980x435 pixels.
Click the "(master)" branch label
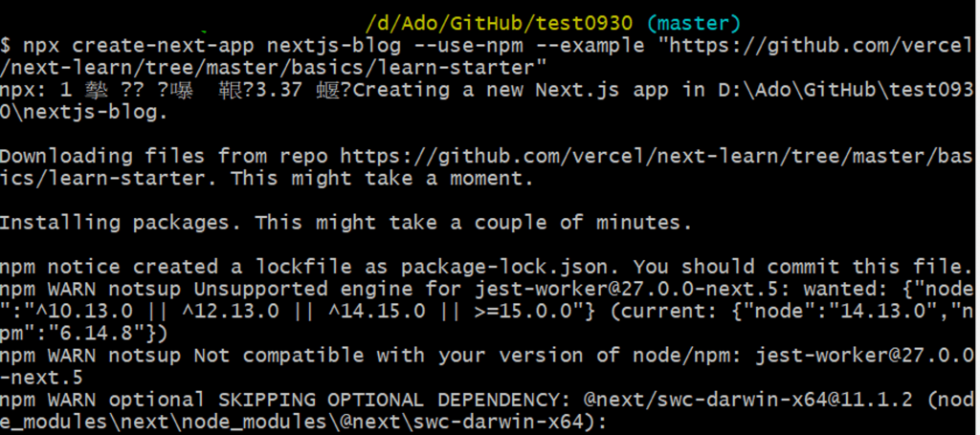click(694, 23)
